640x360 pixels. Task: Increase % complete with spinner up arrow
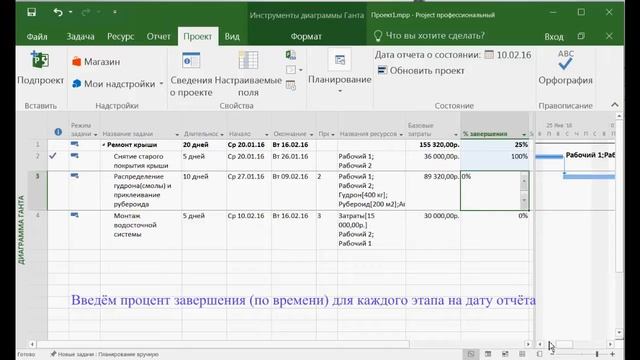pyautogui.click(x=524, y=181)
